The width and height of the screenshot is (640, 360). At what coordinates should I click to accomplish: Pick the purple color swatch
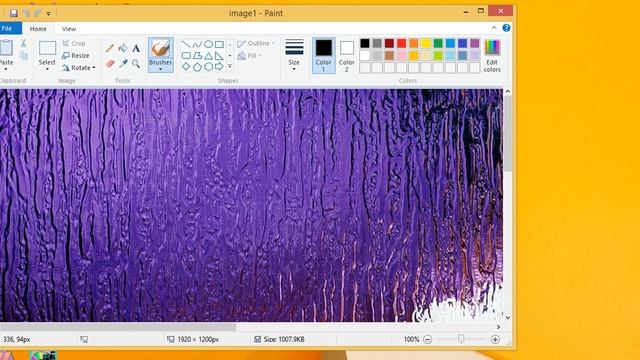pyautogui.click(x=475, y=43)
